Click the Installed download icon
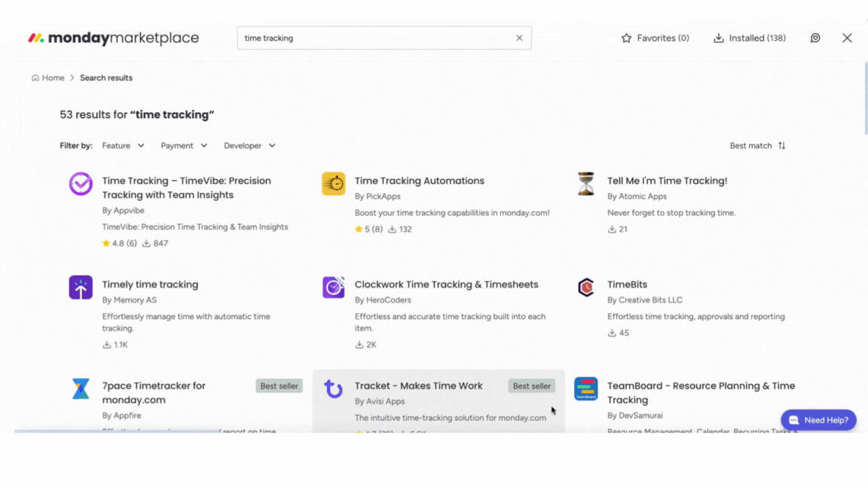Image resolution: width=868 pixels, height=488 pixels. coord(719,38)
